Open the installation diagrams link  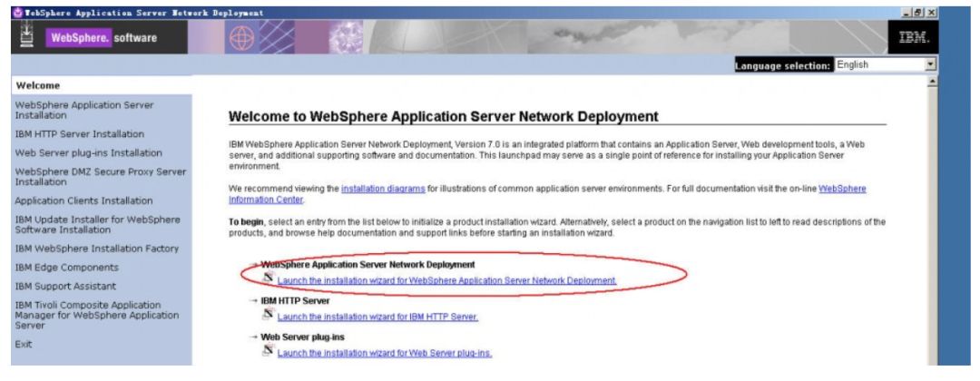(x=383, y=189)
